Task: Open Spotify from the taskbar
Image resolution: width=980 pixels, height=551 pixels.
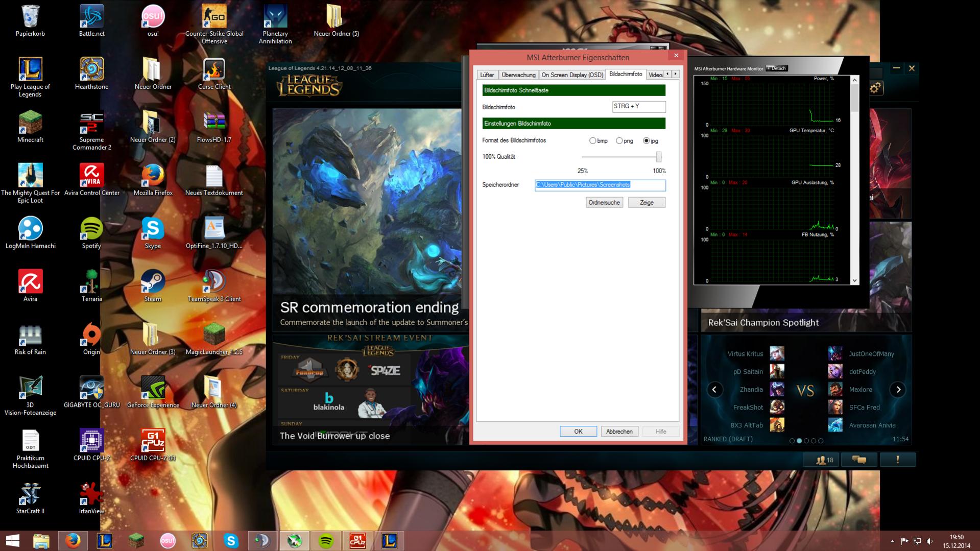Action: tap(326, 541)
